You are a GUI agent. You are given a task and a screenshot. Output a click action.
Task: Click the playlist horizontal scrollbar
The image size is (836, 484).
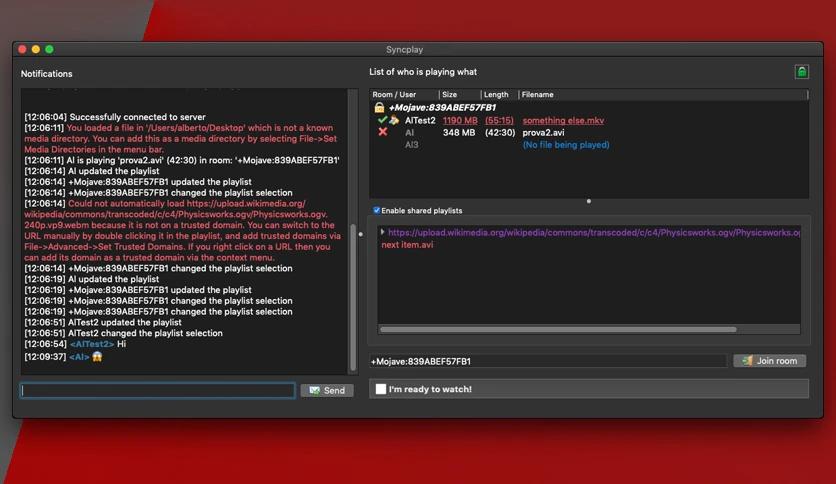558,329
